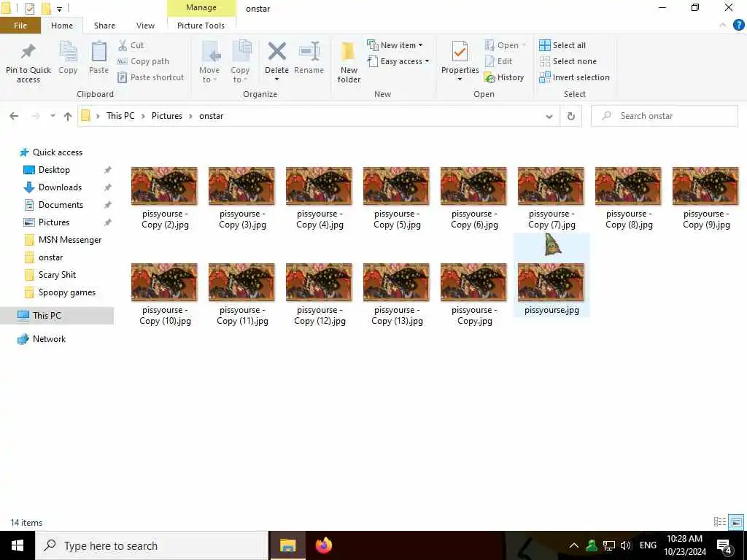Click the taskbar search box
Screen dimensions: 747x560
coord(152,545)
